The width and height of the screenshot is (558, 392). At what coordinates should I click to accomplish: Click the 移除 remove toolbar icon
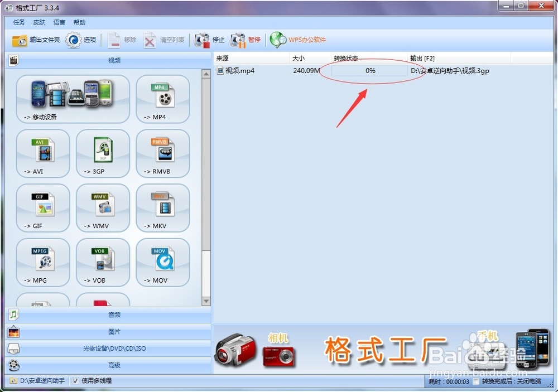pyautogui.click(x=114, y=40)
